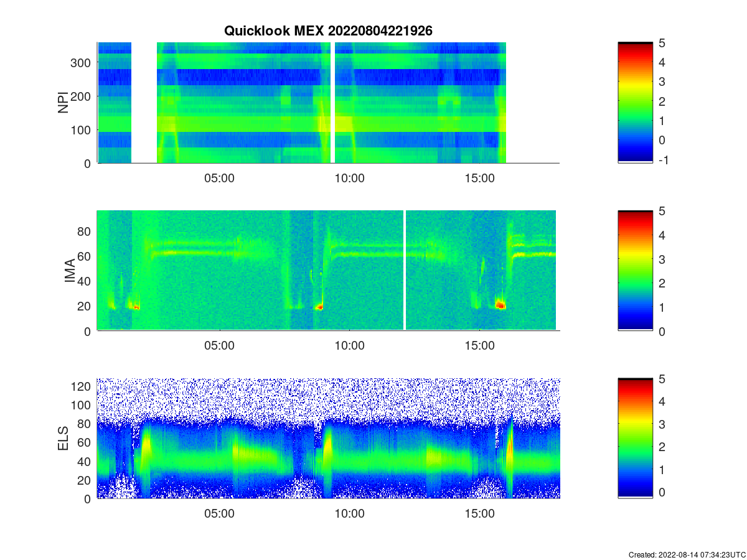Click the "10:00" time tick below the IMA plot
This screenshot has height=560, width=747.
(x=349, y=346)
